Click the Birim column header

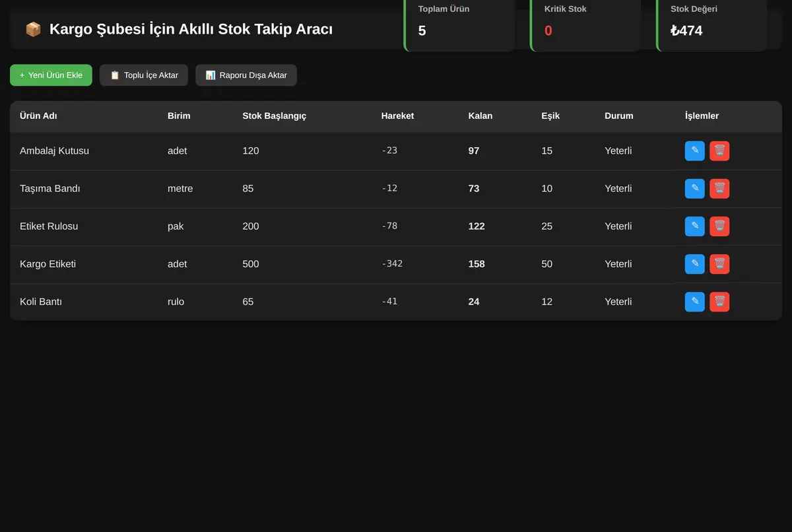[x=179, y=116]
